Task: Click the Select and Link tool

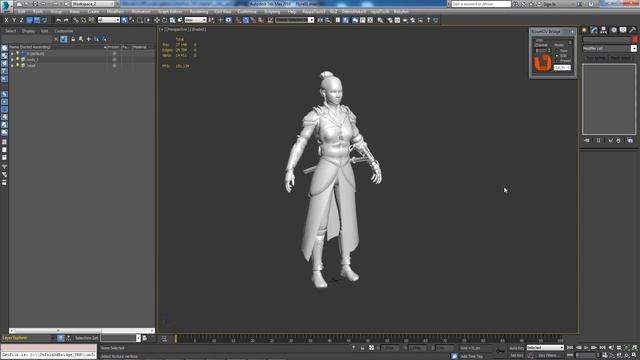Action: [x=76, y=20]
